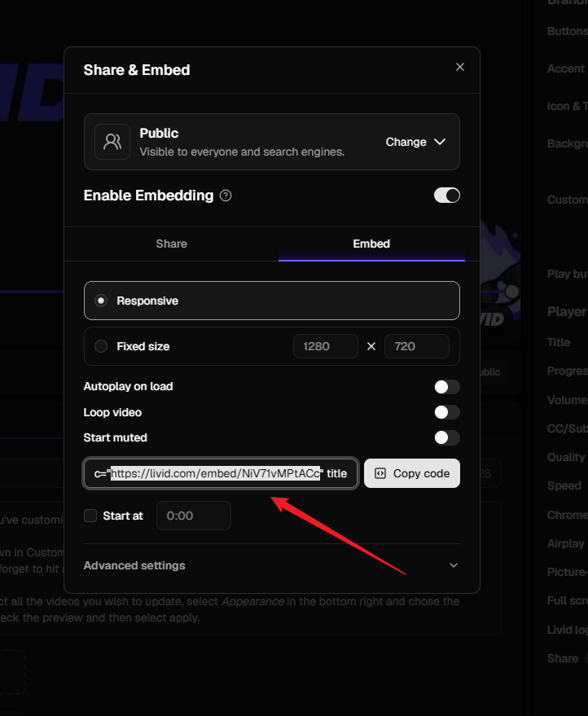Click the 1280 width input field
Screen dimensions: 588x716
(326, 346)
